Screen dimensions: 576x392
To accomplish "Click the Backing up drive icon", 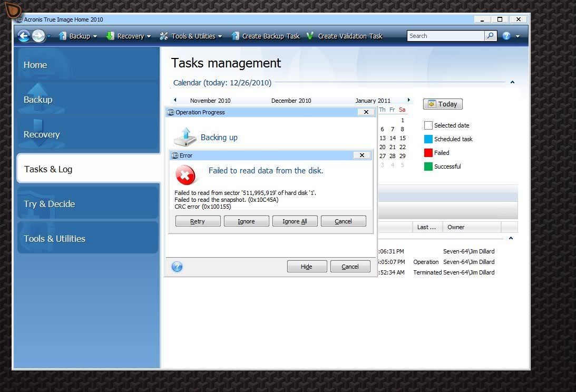I will click(185, 137).
